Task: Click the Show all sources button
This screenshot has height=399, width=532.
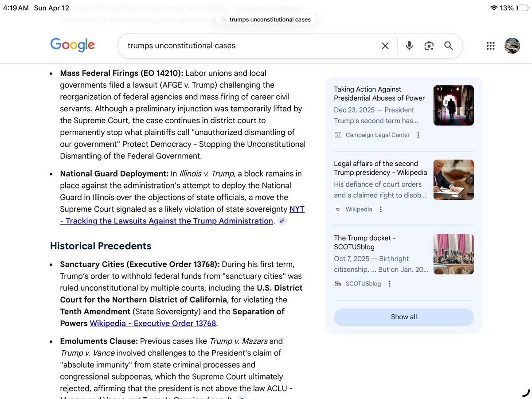Action: pyautogui.click(x=404, y=317)
